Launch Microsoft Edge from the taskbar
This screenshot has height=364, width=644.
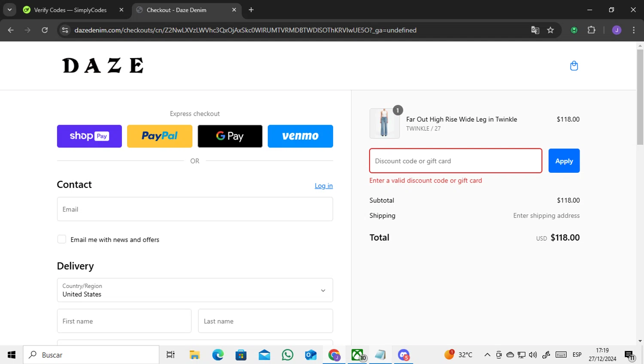click(218, 355)
